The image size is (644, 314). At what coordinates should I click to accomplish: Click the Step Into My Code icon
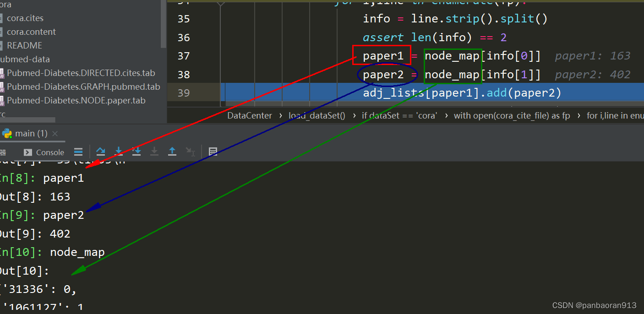coord(136,152)
